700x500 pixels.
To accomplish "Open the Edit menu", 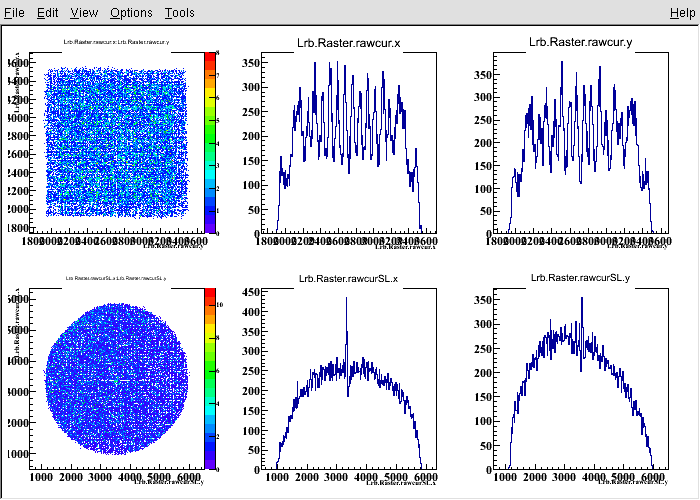I will (x=47, y=12).
